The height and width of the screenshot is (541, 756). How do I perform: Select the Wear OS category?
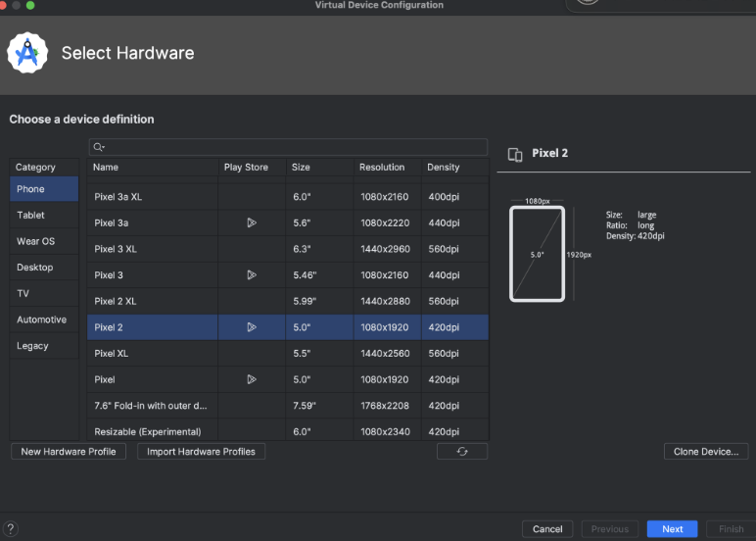pyautogui.click(x=44, y=241)
